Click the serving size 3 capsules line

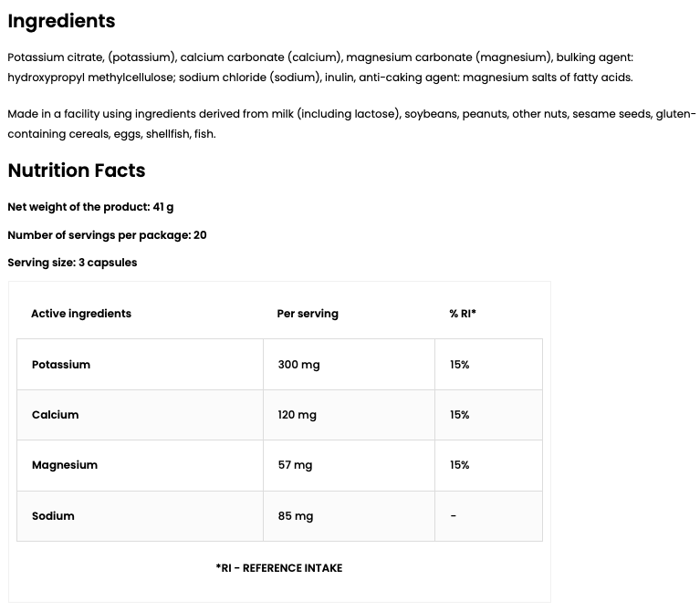(x=72, y=263)
